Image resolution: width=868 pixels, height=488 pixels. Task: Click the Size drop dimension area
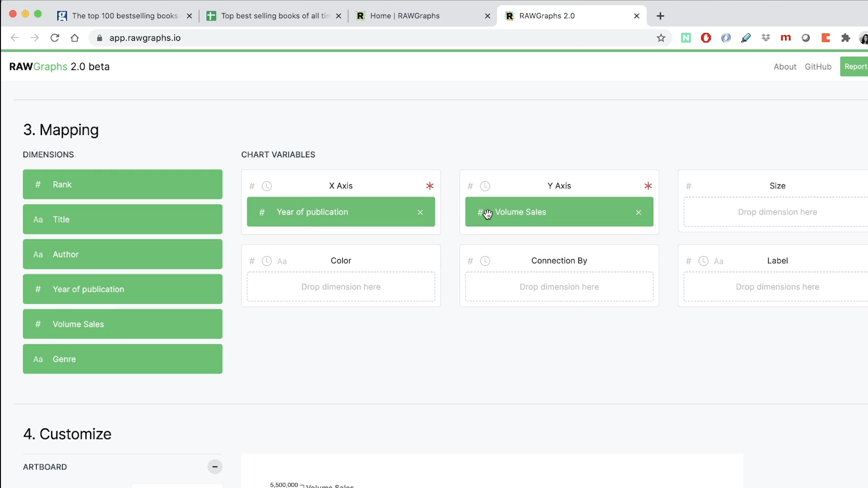(x=777, y=212)
